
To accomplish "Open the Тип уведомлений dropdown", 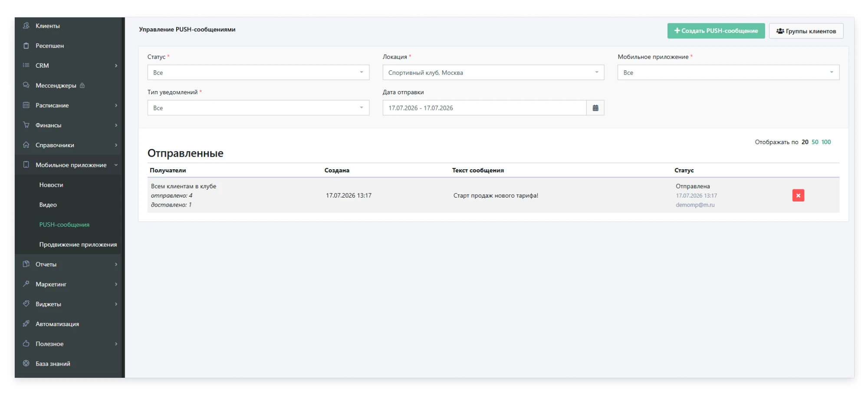I will click(258, 108).
